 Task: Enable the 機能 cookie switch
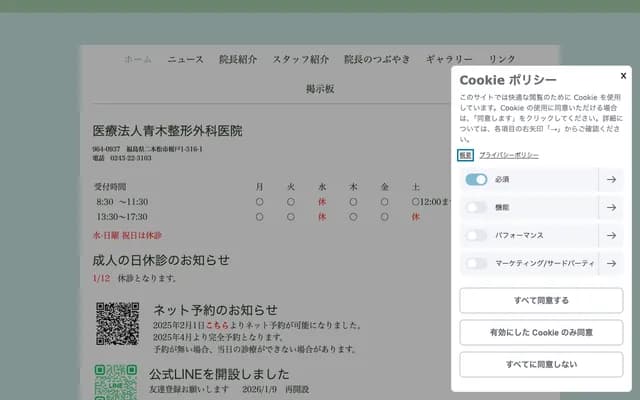click(x=476, y=208)
